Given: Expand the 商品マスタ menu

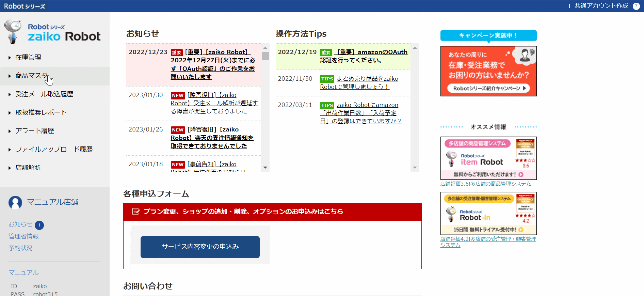Looking at the screenshot, I should (31, 76).
